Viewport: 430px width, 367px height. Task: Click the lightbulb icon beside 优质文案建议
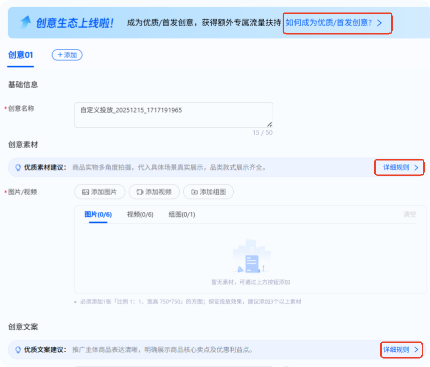point(18,350)
